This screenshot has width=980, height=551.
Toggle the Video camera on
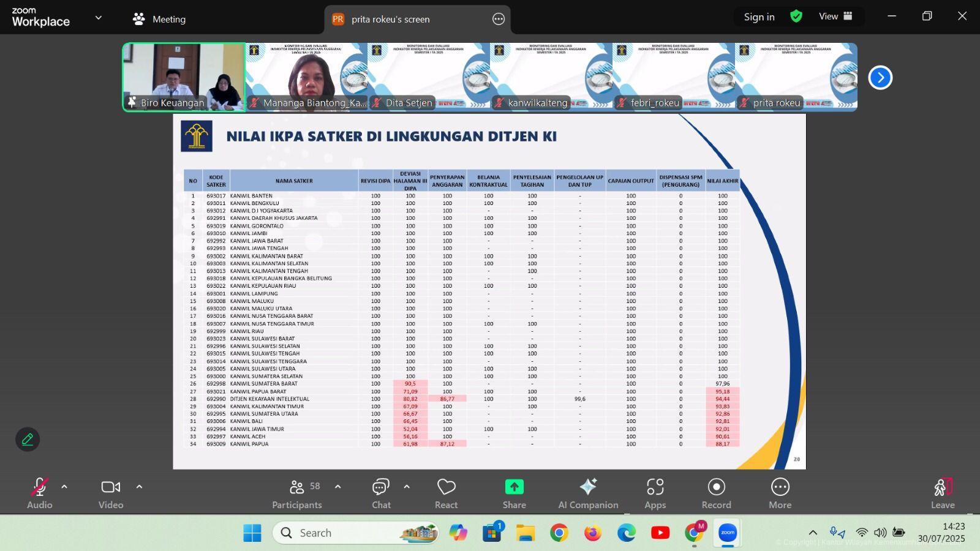111,492
